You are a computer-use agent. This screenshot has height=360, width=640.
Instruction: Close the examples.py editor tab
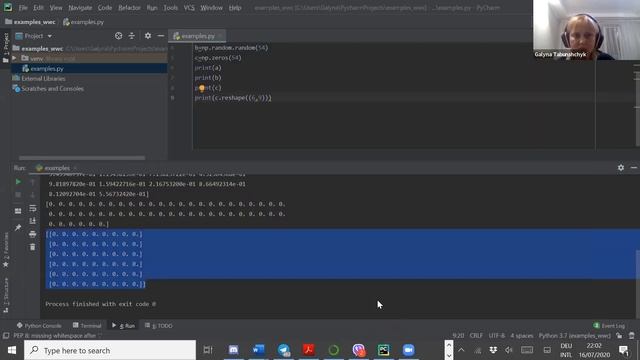(220, 36)
